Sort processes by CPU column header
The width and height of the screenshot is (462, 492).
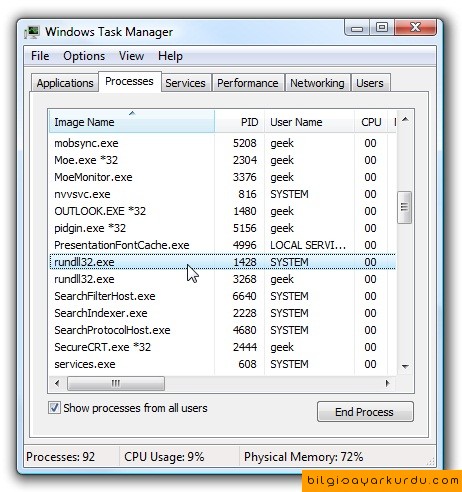[x=371, y=122]
